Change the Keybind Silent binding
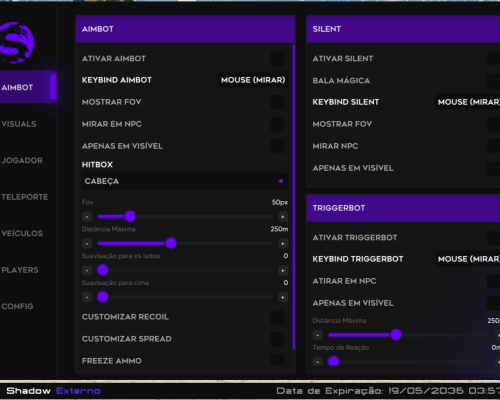The width and height of the screenshot is (500, 400). (x=467, y=102)
